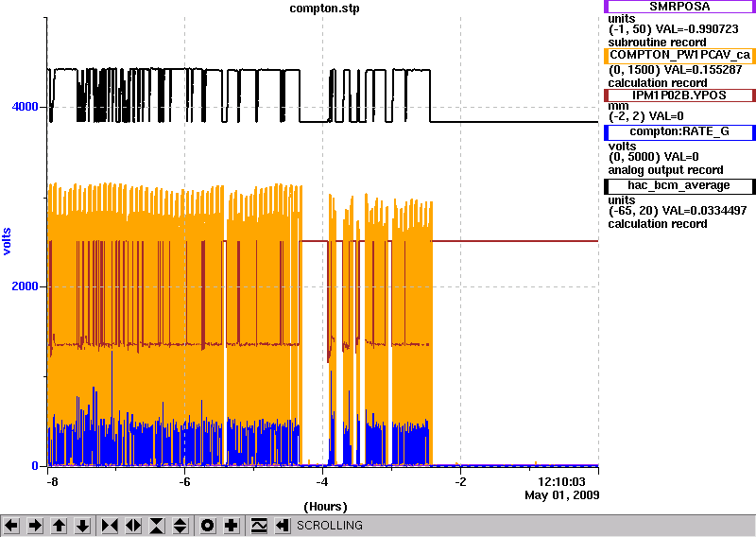Pan the graph down with the down arrow
The width and height of the screenshot is (756, 537).
[x=82, y=525]
